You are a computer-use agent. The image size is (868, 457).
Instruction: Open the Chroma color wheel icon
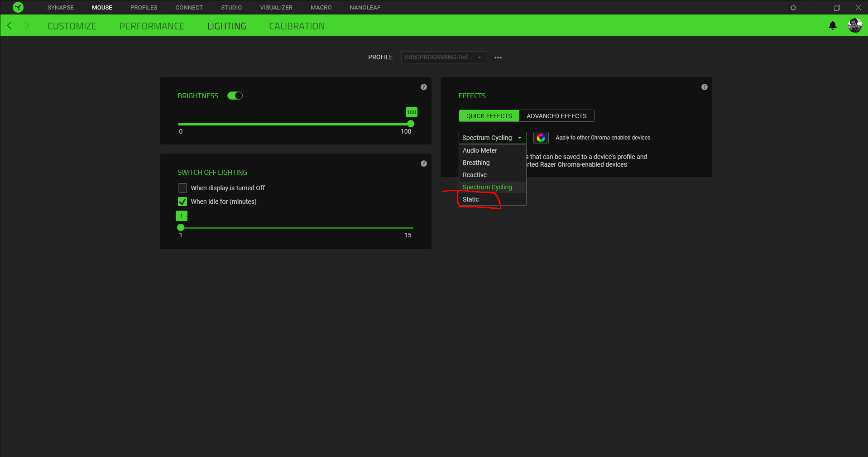point(541,138)
